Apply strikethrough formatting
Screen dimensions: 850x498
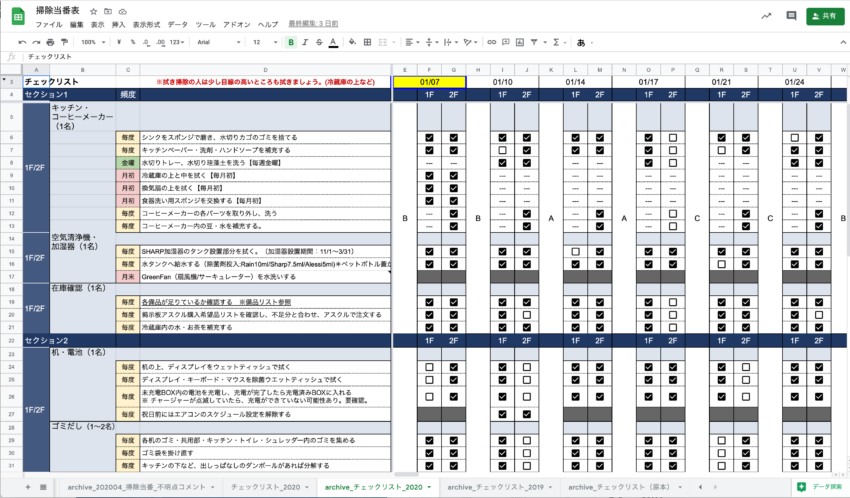[319, 42]
